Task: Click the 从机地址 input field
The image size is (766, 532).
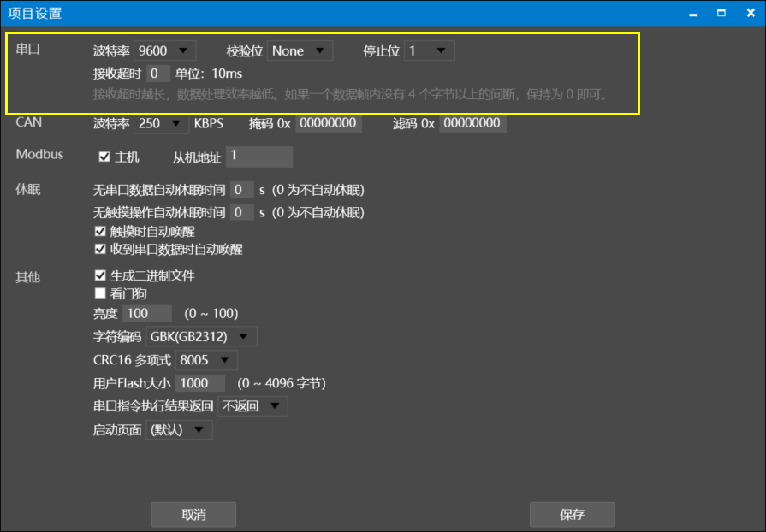Action: (x=259, y=157)
